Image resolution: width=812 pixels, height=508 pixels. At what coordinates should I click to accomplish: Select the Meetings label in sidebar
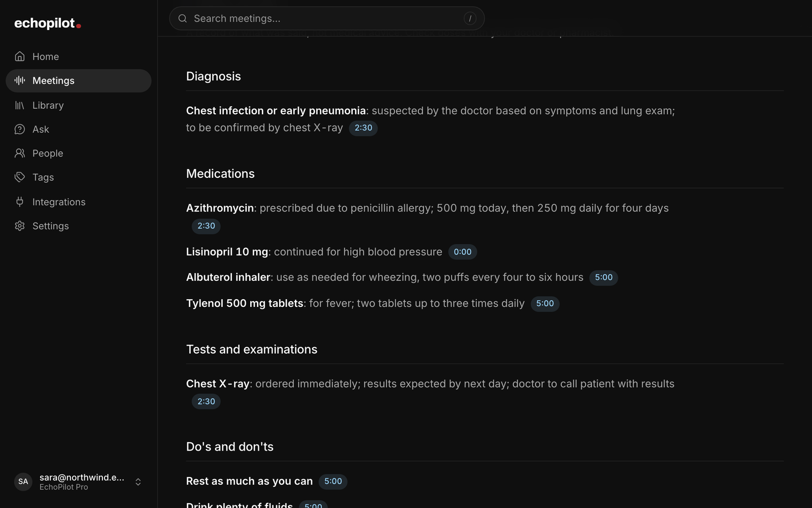click(53, 80)
